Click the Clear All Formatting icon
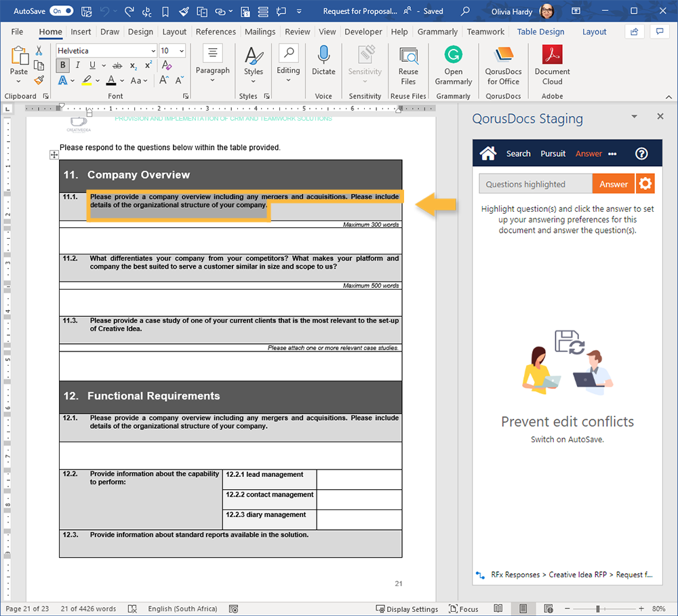 click(x=167, y=65)
